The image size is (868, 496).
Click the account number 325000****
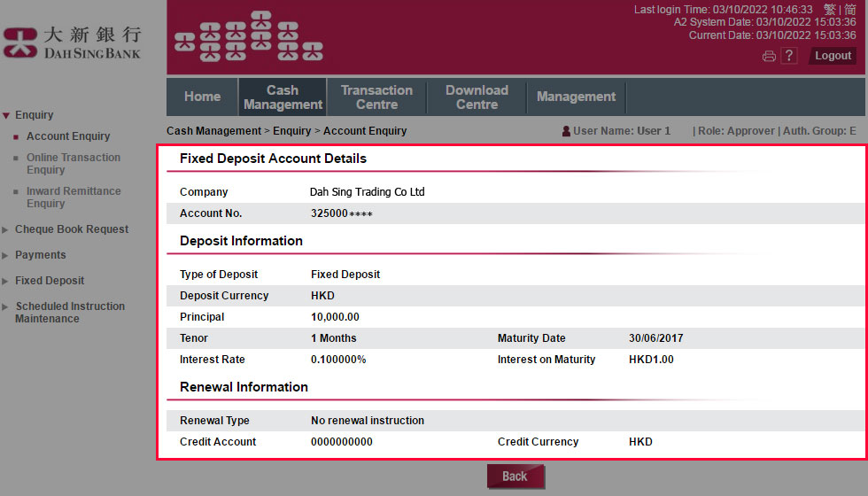coord(342,213)
